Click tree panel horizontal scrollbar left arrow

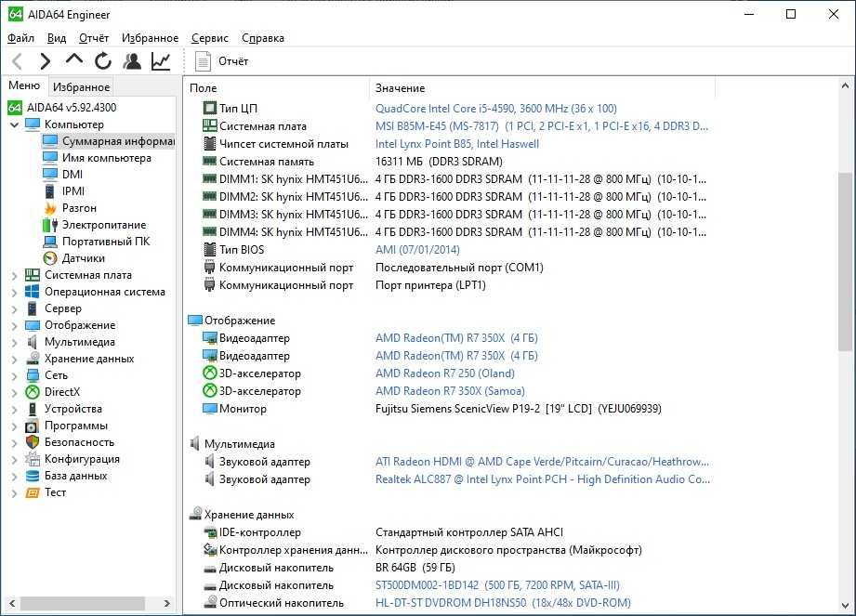[12, 603]
